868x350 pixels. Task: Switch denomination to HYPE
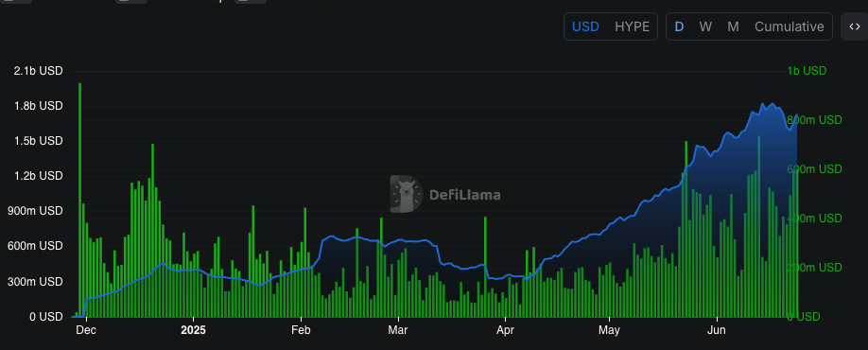coord(633,26)
